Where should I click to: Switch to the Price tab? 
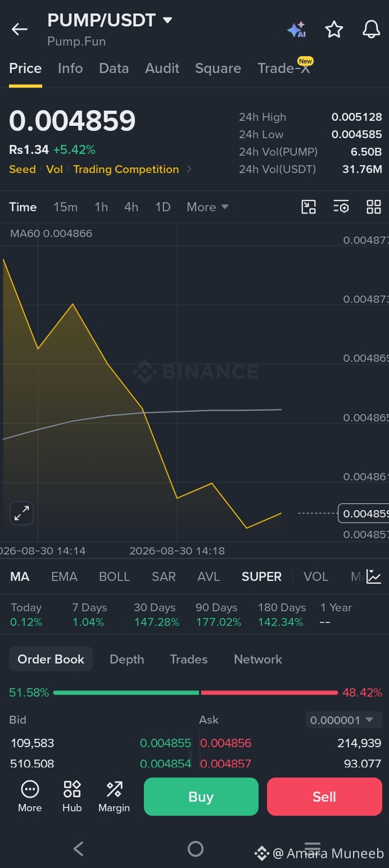(x=25, y=69)
